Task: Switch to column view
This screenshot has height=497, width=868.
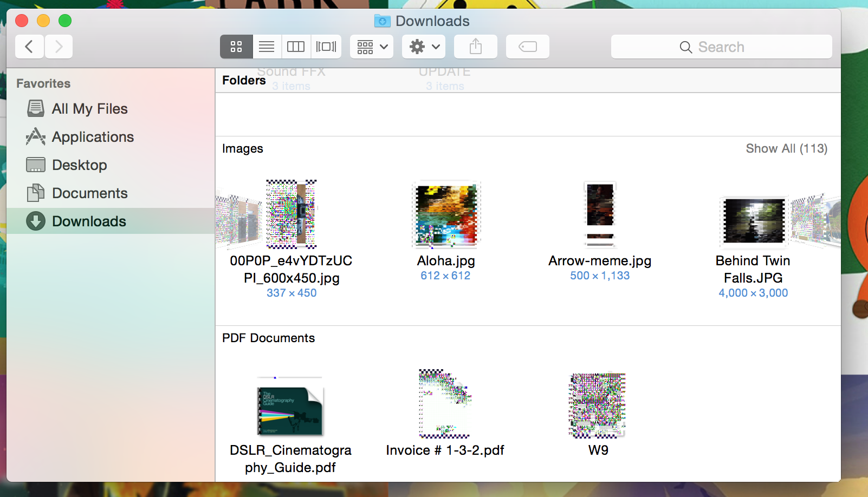Action: [x=296, y=47]
